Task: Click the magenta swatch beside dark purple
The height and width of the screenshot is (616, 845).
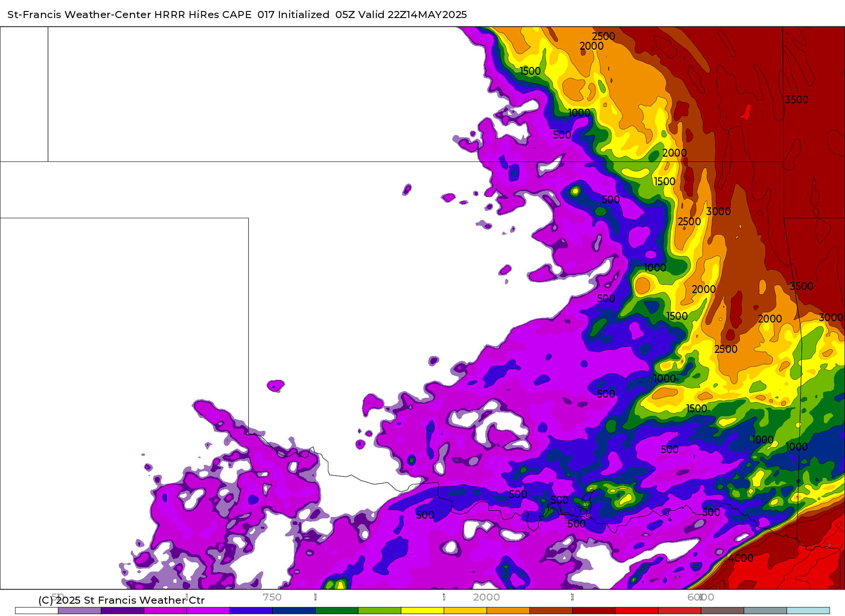Action: pos(165,611)
